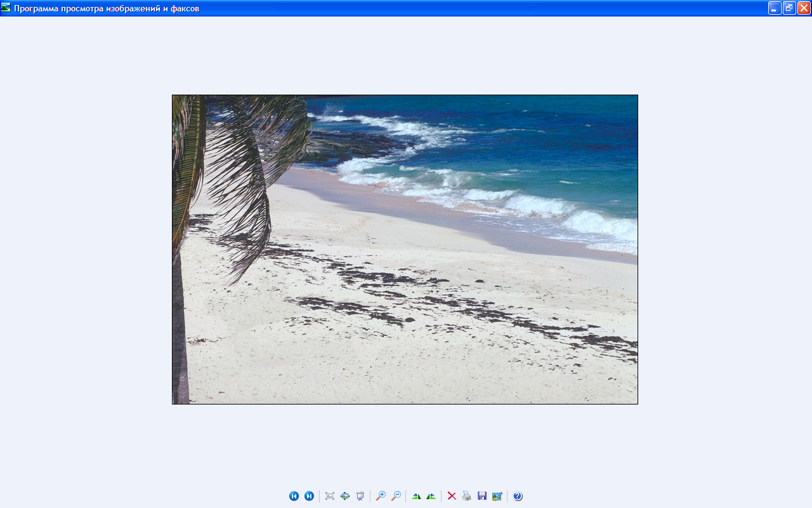The height and width of the screenshot is (508, 812).
Task: Go to the next image
Action: point(309,496)
